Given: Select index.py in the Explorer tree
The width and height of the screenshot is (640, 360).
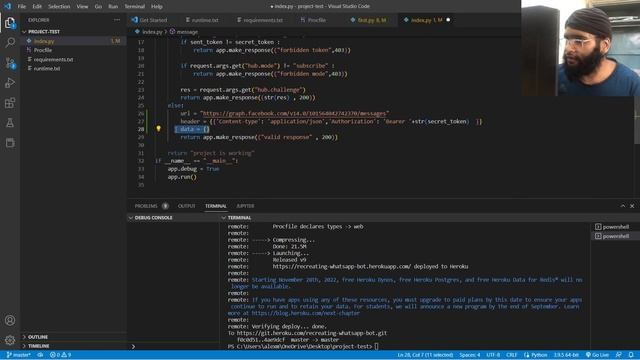Looking at the screenshot, I should 73,41.
